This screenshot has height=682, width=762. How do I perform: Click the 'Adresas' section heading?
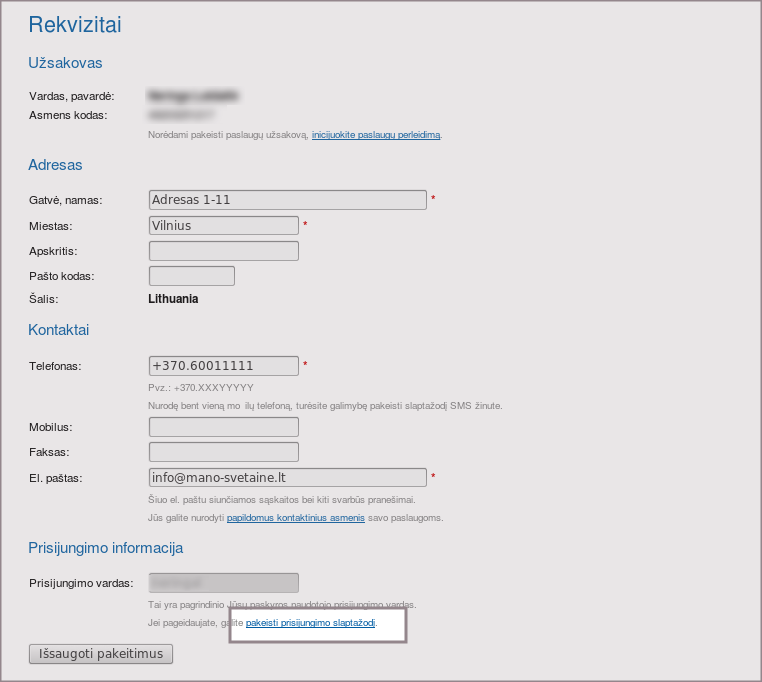[55, 165]
